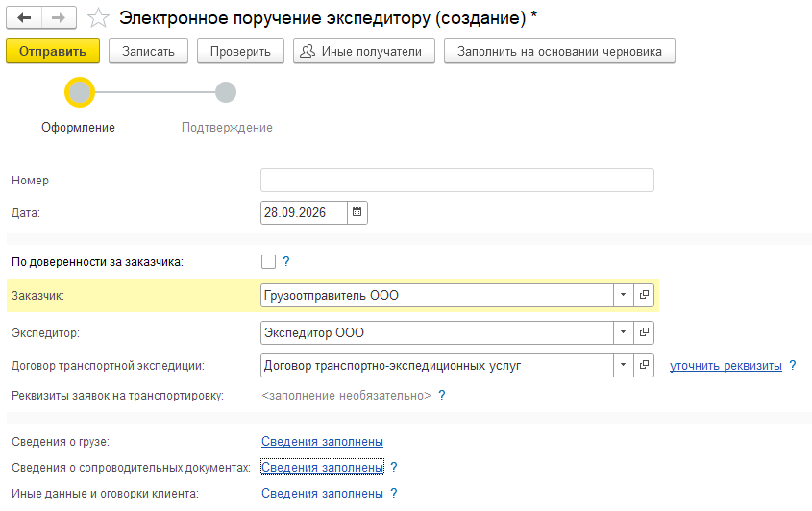Click the Дата field with 28.09.2026
The width and height of the screenshot is (812, 511).
coord(304,212)
